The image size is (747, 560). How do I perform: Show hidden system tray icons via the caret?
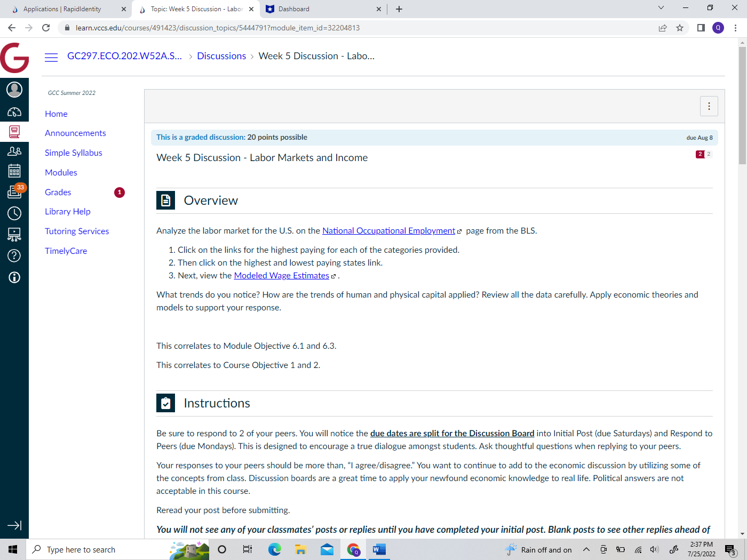tap(586, 549)
